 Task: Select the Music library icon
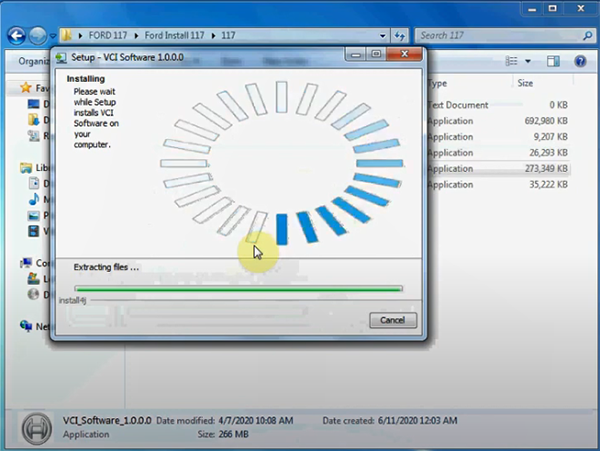point(34,199)
